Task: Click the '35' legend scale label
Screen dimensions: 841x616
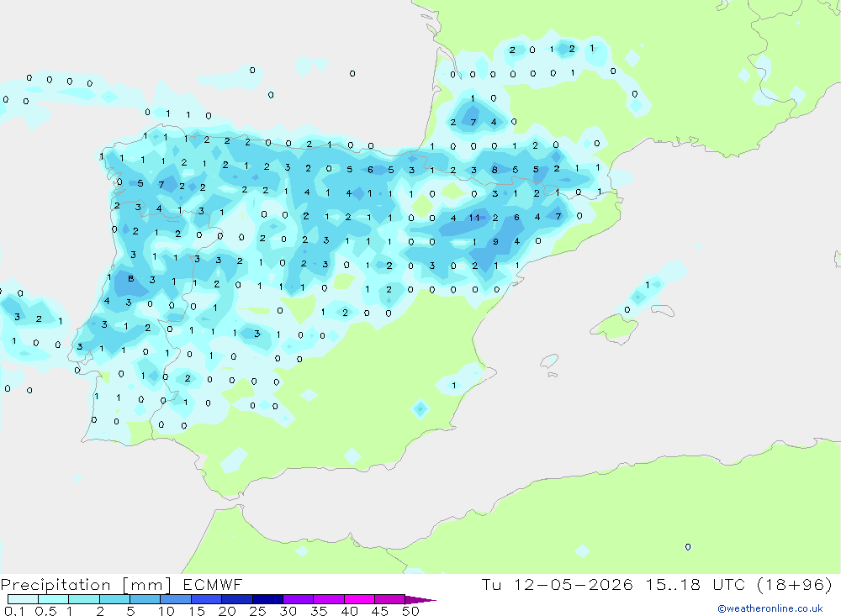Action: (x=319, y=611)
